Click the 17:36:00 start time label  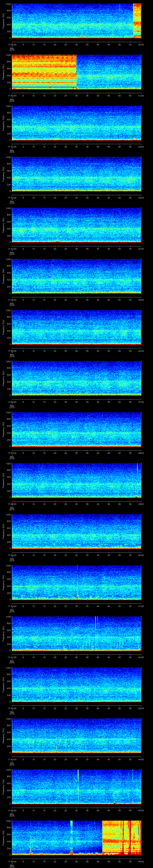pyautogui.click(x=12, y=402)
